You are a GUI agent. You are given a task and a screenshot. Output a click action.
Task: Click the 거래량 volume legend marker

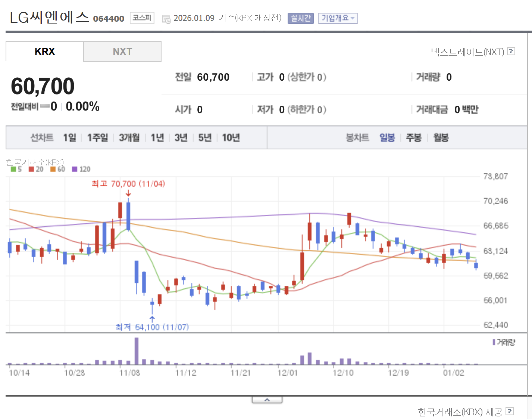click(x=494, y=342)
